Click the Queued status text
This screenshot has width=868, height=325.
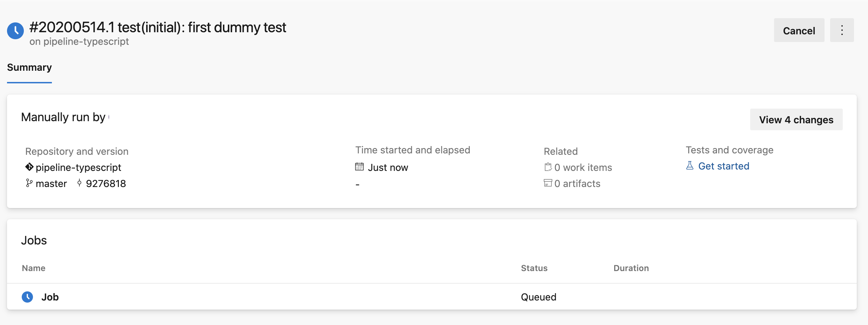538,297
